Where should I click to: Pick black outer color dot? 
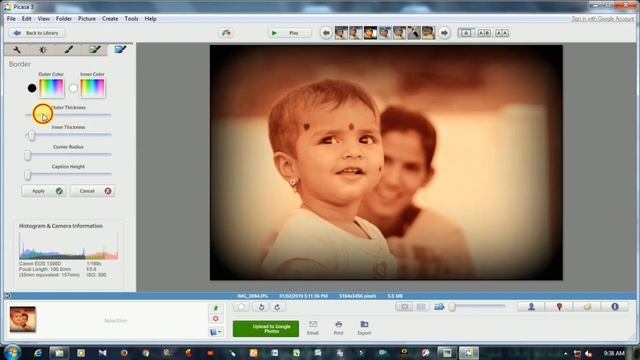[x=32, y=88]
